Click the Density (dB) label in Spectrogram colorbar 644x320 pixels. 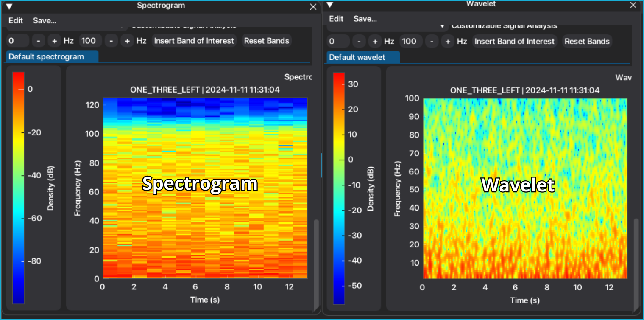[51, 188]
